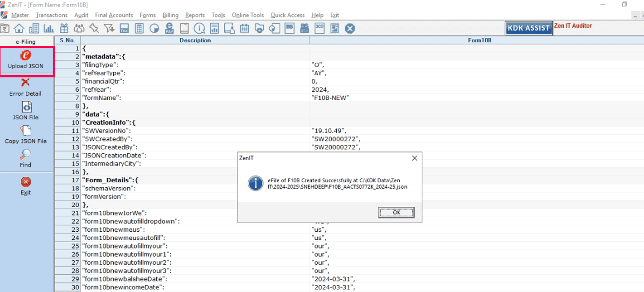Select the "Form_Details":{ row

click(349, 180)
